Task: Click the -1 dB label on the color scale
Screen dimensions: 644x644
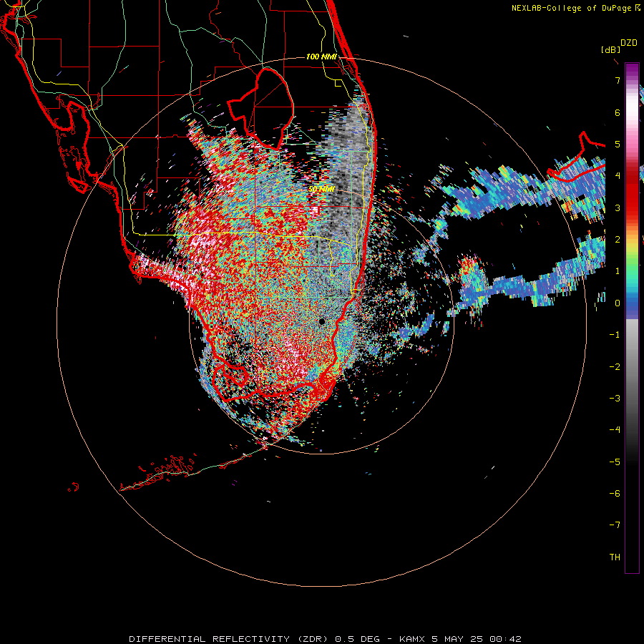Action: [x=615, y=335]
